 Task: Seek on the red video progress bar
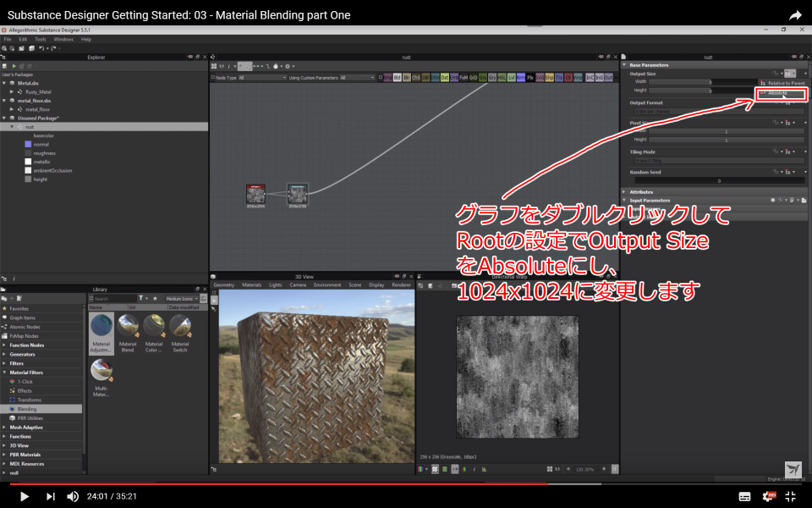[280, 483]
